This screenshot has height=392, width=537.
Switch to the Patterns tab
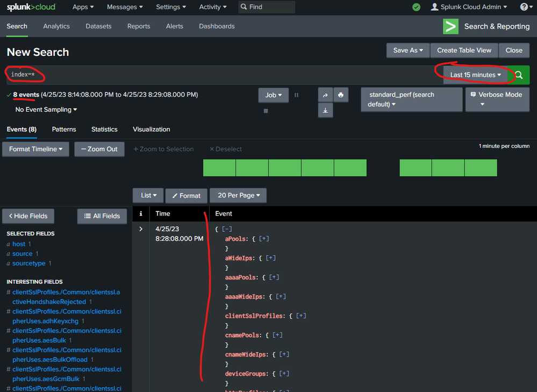[x=64, y=130]
